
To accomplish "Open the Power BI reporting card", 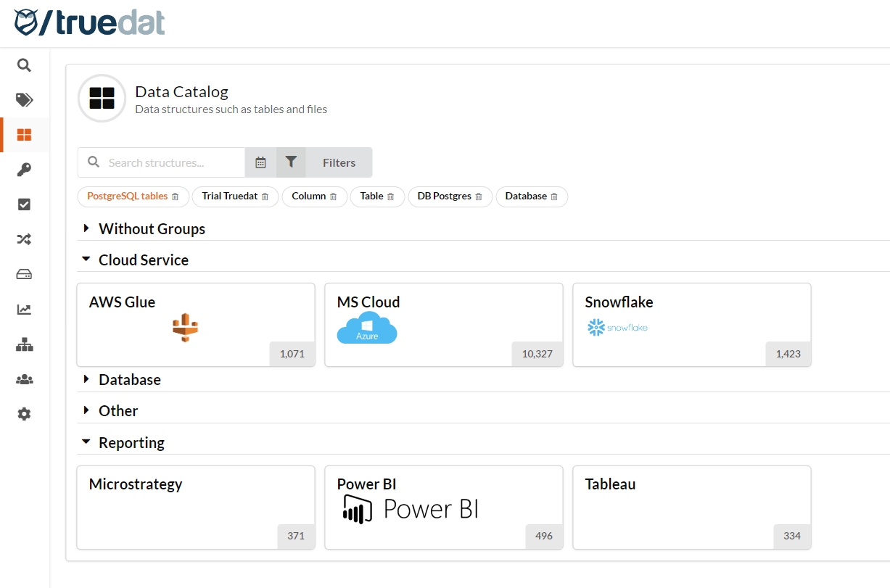I will 443,507.
